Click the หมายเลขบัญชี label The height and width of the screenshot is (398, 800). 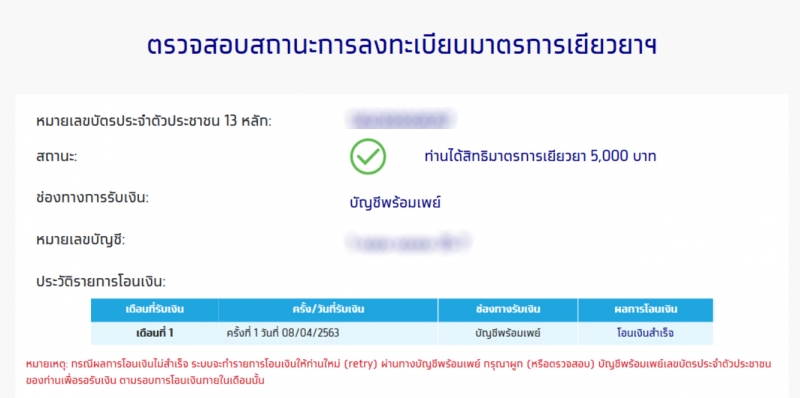81,239
